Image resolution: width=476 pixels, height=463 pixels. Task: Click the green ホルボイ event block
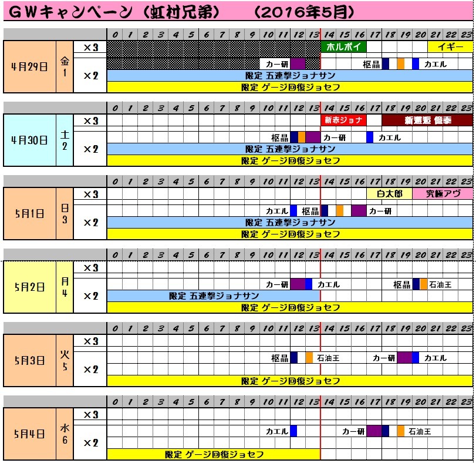(x=343, y=47)
